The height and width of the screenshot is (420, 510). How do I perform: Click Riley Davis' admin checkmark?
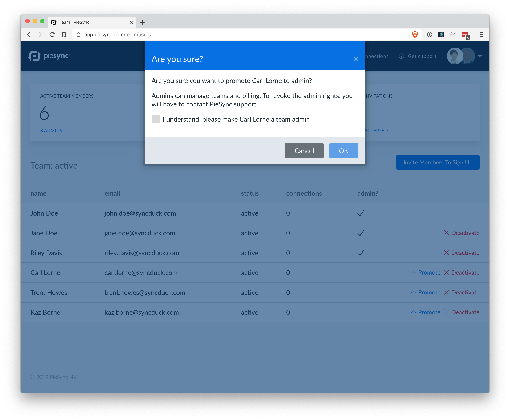click(x=360, y=253)
